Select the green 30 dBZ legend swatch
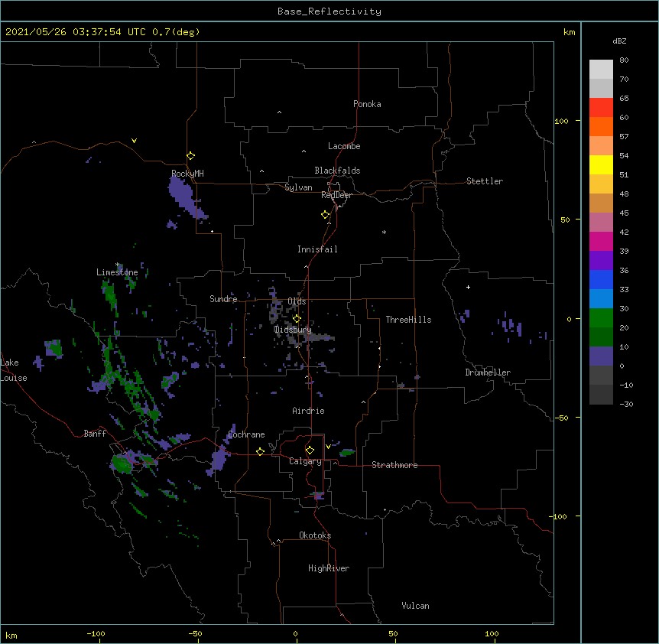This screenshot has width=659, height=644. point(601,318)
